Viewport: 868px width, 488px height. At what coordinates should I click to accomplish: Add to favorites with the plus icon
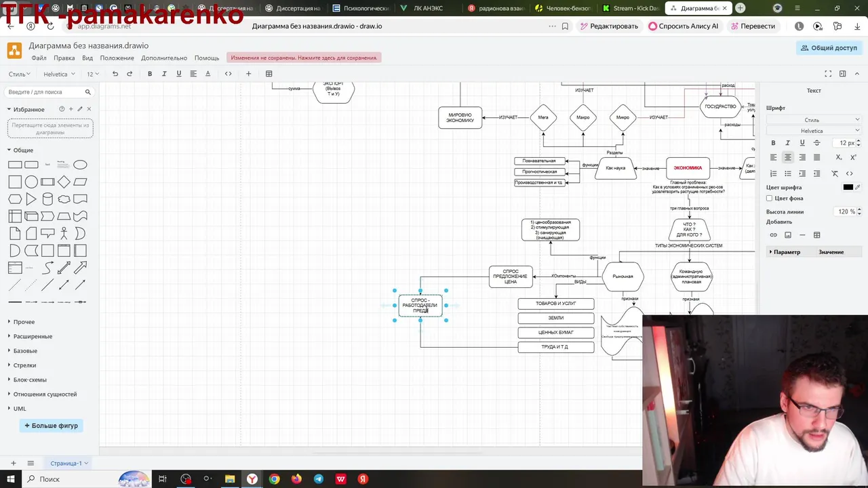pos(71,109)
